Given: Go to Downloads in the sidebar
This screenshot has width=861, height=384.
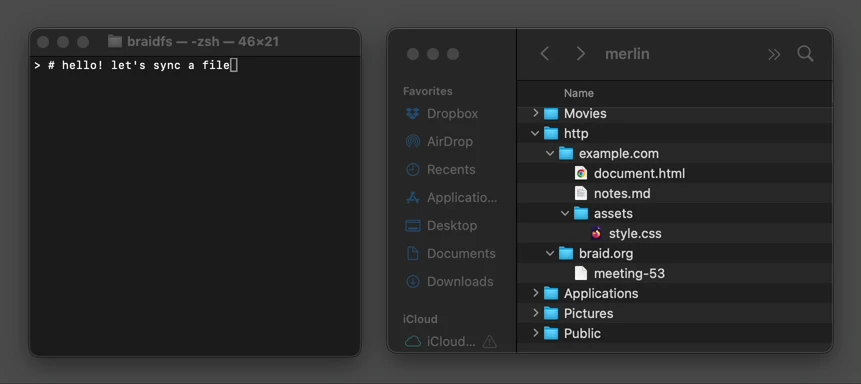Looking at the screenshot, I should [449, 282].
